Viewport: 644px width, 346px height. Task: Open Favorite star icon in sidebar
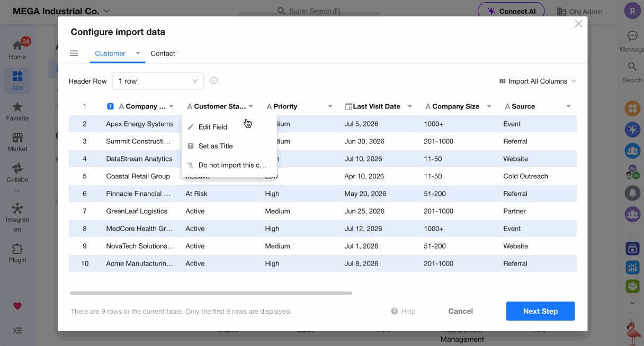pyautogui.click(x=17, y=107)
